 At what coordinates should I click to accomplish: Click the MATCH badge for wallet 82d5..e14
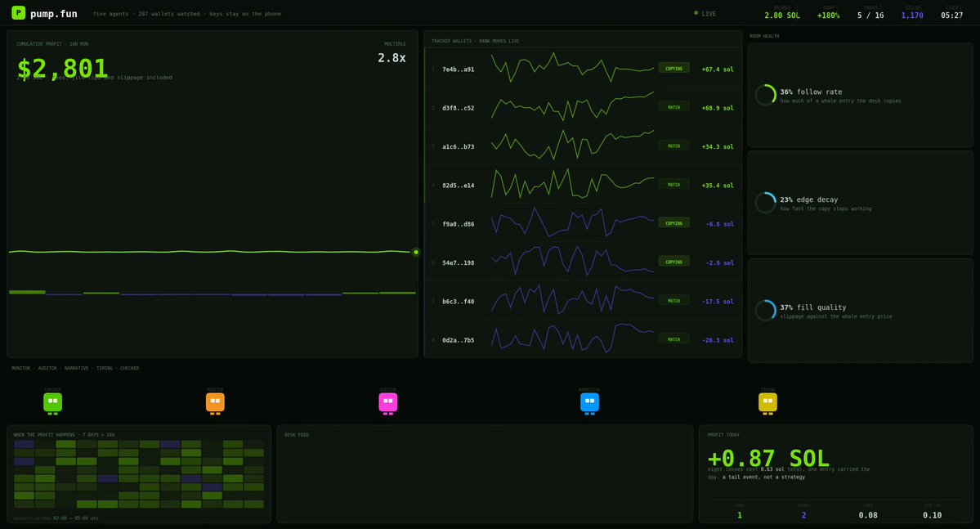(673, 185)
